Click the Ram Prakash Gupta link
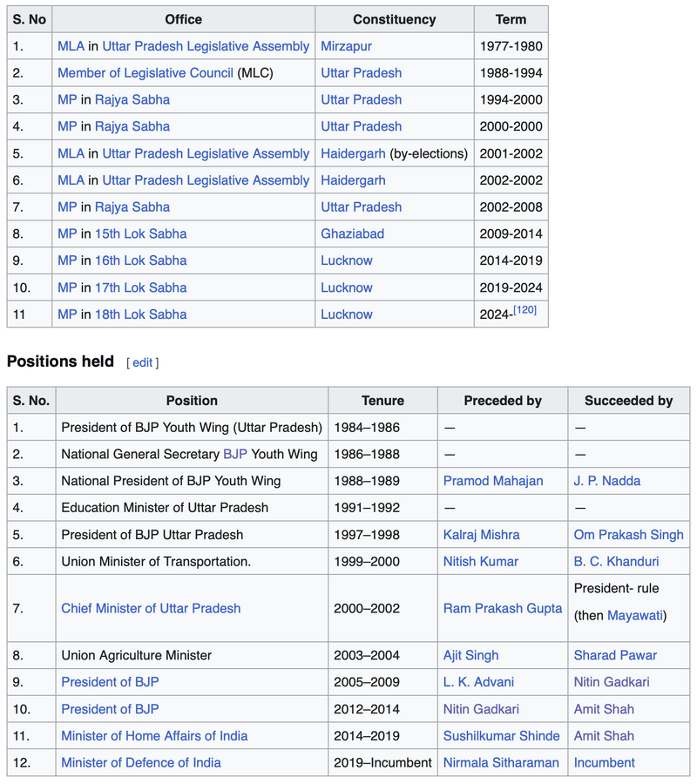 [x=502, y=608]
